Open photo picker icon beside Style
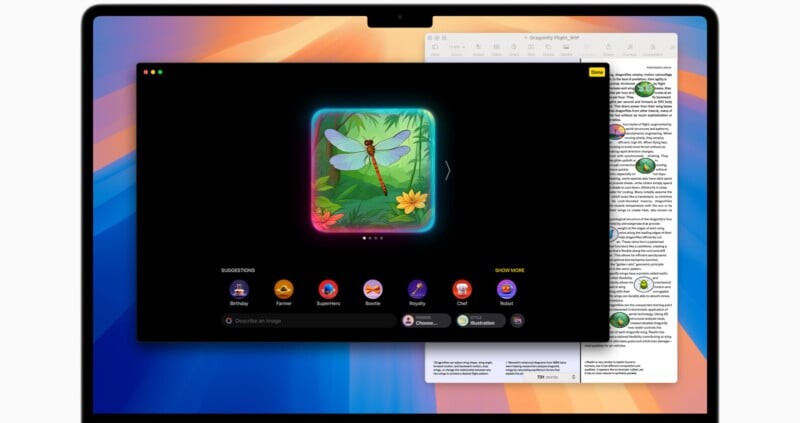Screen dimensions: 800x423 [x=518, y=321]
